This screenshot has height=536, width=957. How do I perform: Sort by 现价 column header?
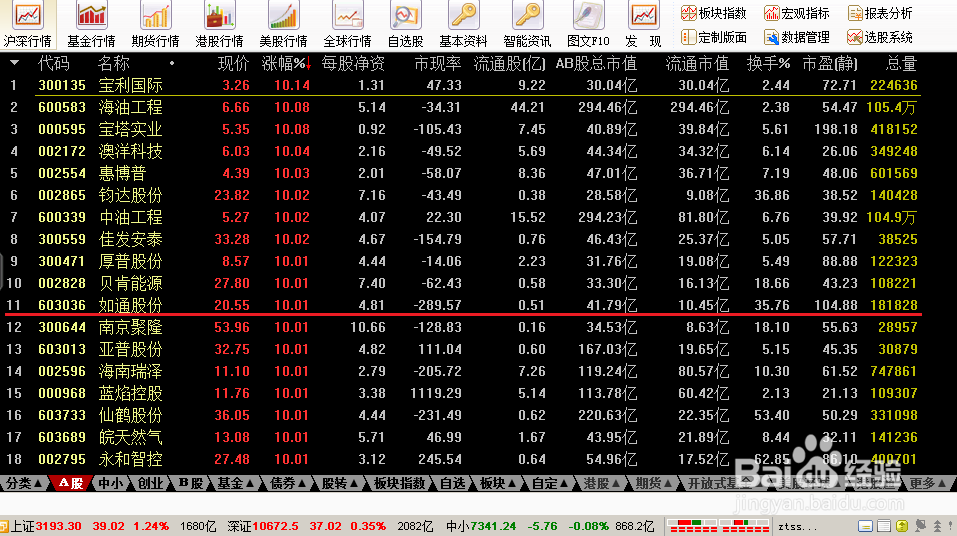[x=233, y=63]
